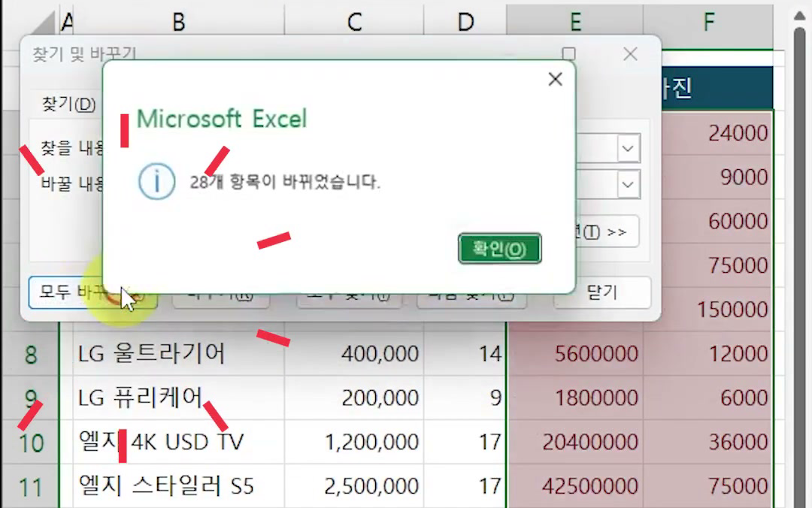Viewport: 812px width, 508px height.
Task: Click the blue information icon in message box
Action: coord(156,181)
